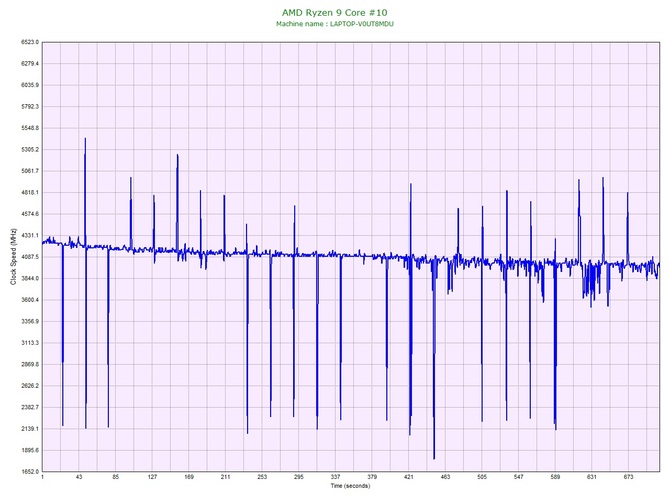Click the 169 time axis tick label
The height and width of the screenshot is (503, 670).
pyautogui.click(x=189, y=477)
